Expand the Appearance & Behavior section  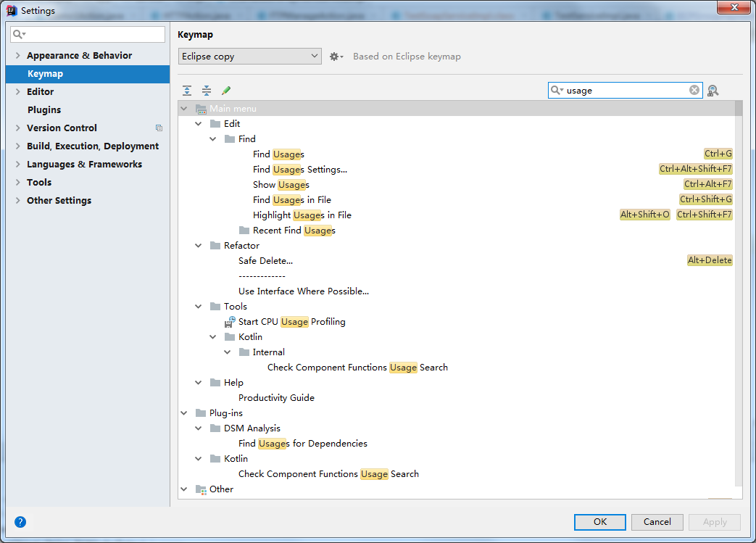click(x=18, y=56)
